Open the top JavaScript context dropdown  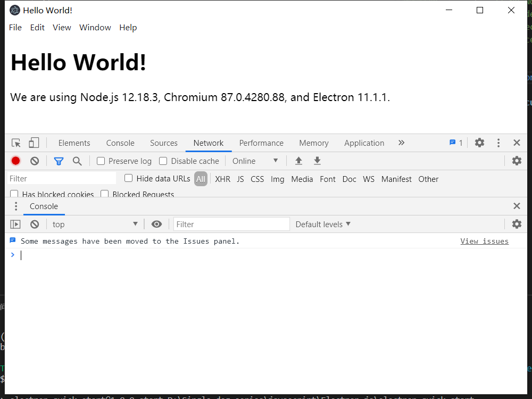[x=95, y=225]
